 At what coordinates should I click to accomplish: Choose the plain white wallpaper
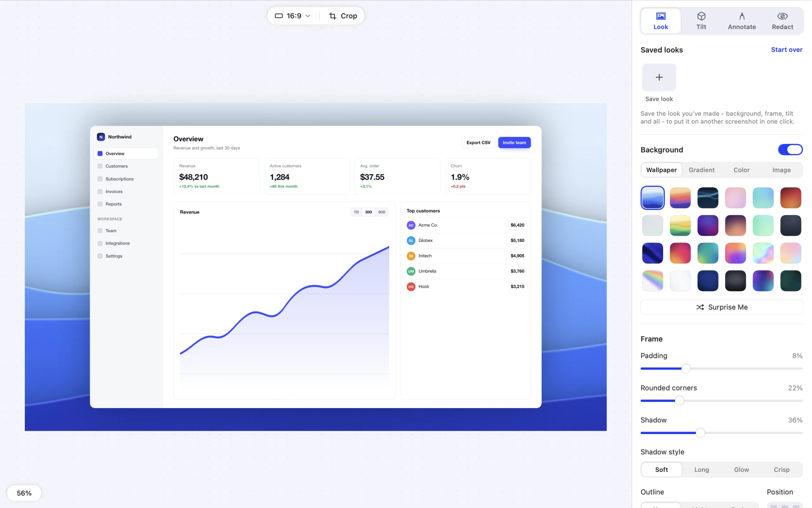coord(680,281)
